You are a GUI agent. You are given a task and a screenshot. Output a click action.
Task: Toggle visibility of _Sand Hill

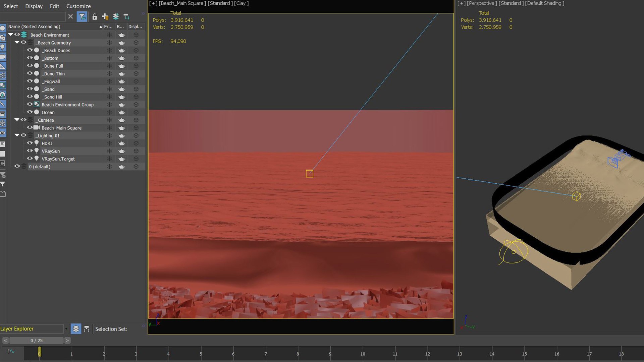tap(30, 97)
